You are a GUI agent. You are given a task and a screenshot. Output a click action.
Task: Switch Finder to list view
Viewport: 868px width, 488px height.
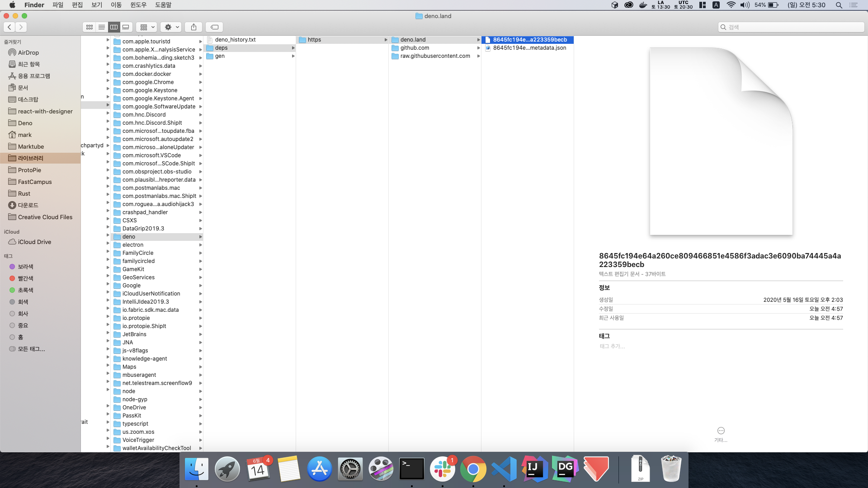pos(102,27)
